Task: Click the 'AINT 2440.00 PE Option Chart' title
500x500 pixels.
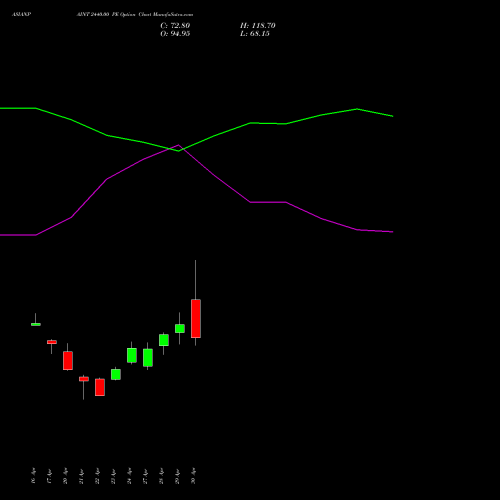Action: tap(114, 15)
